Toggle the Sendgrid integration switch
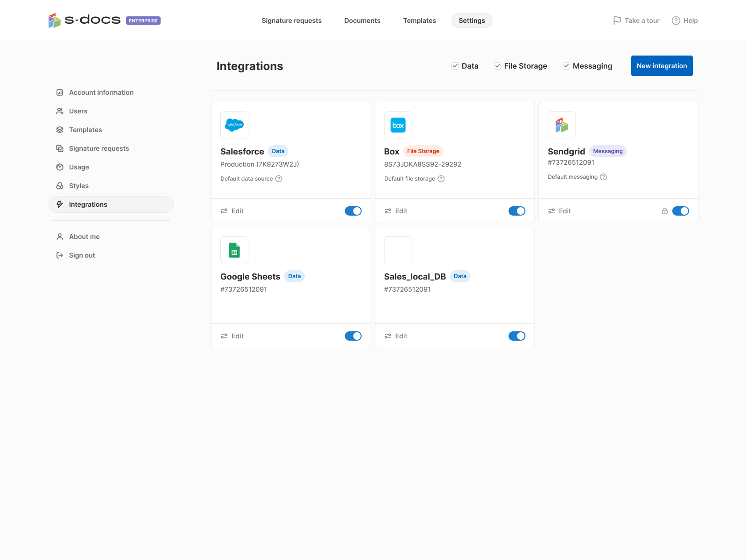Screen dimensions: 747x560 click(x=681, y=211)
